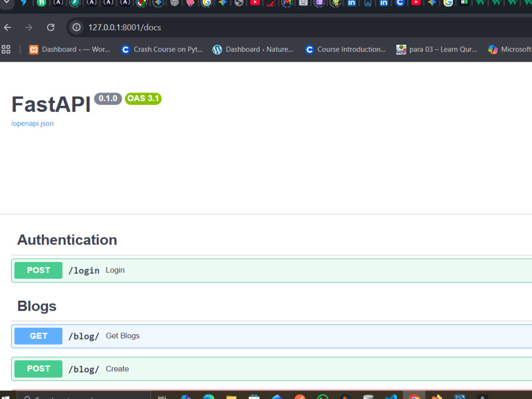Screen dimensions: 532x399
Task: Switch to the pink eraser icon tab
Action: point(190,3)
